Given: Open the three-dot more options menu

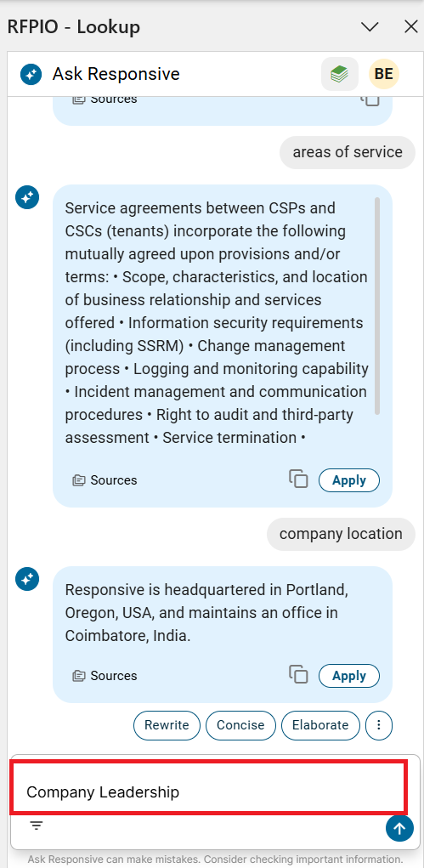Looking at the screenshot, I should click(x=379, y=725).
